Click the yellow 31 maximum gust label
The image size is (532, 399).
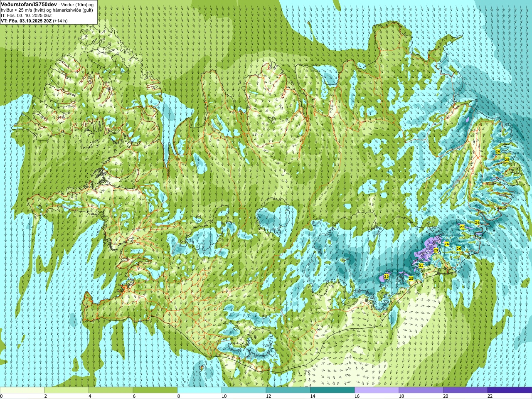coord(421,265)
